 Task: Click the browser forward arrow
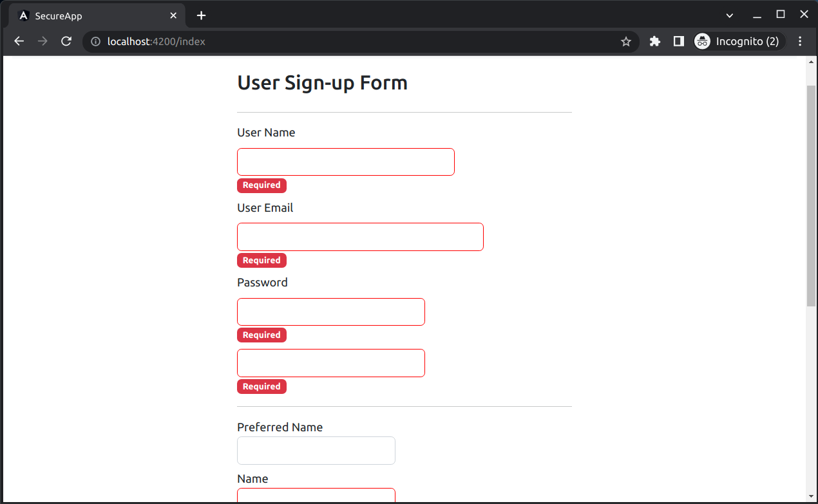43,41
